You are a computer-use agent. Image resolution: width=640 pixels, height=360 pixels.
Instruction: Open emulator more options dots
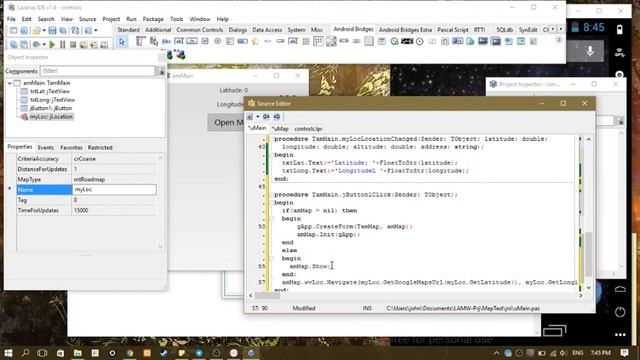[x=620, y=335]
